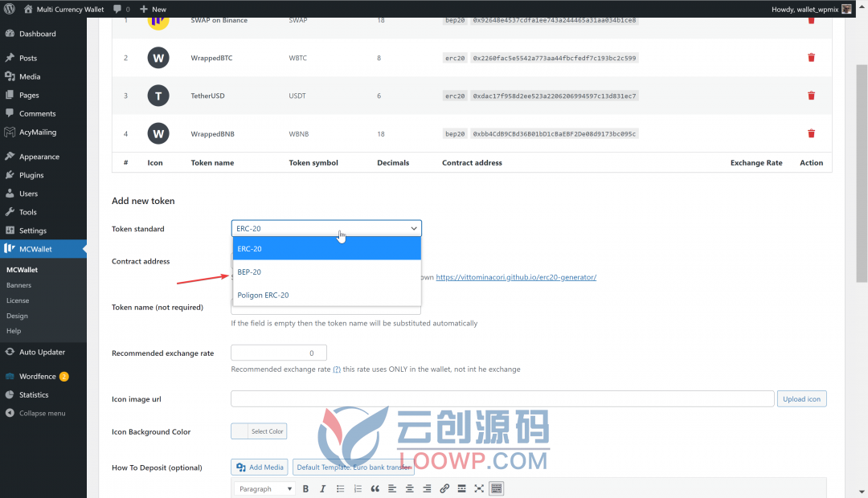
Task: Open the Paragraph format dropdown
Action: coord(265,488)
